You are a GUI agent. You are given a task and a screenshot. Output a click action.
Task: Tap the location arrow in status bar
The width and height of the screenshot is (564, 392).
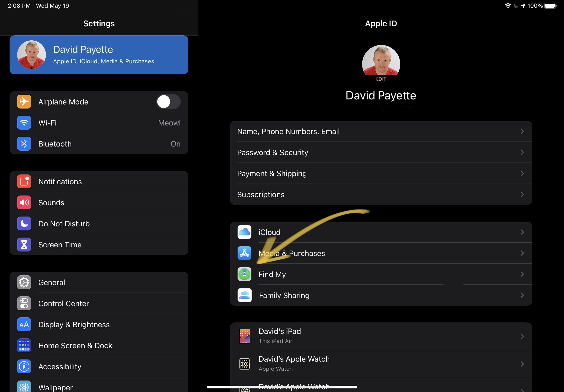pyautogui.click(x=523, y=6)
